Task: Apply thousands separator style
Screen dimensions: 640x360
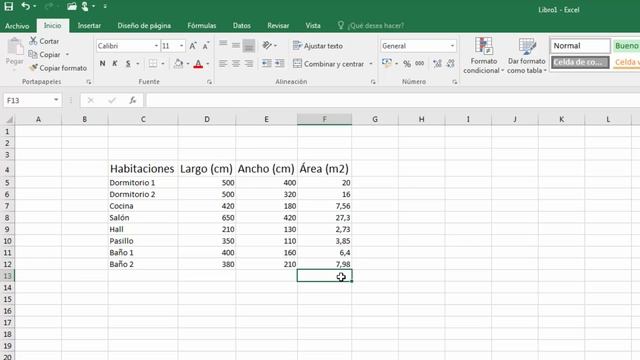Action: click(x=420, y=63)
